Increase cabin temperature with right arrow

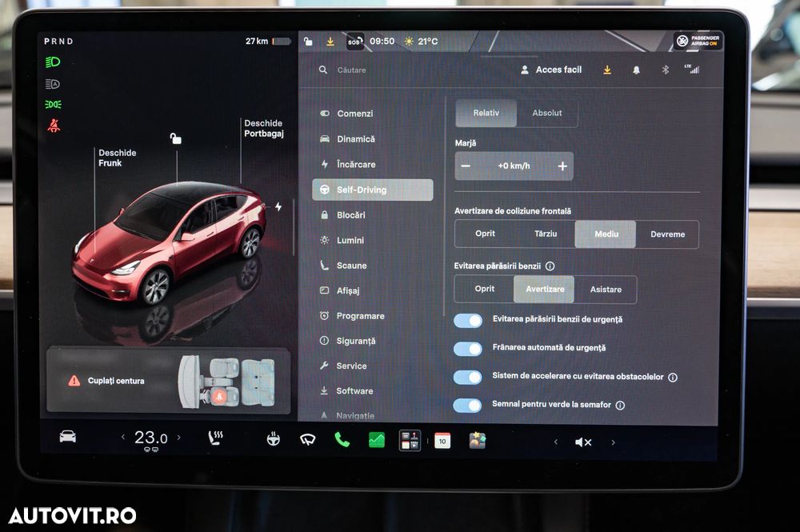click(178, 437)
